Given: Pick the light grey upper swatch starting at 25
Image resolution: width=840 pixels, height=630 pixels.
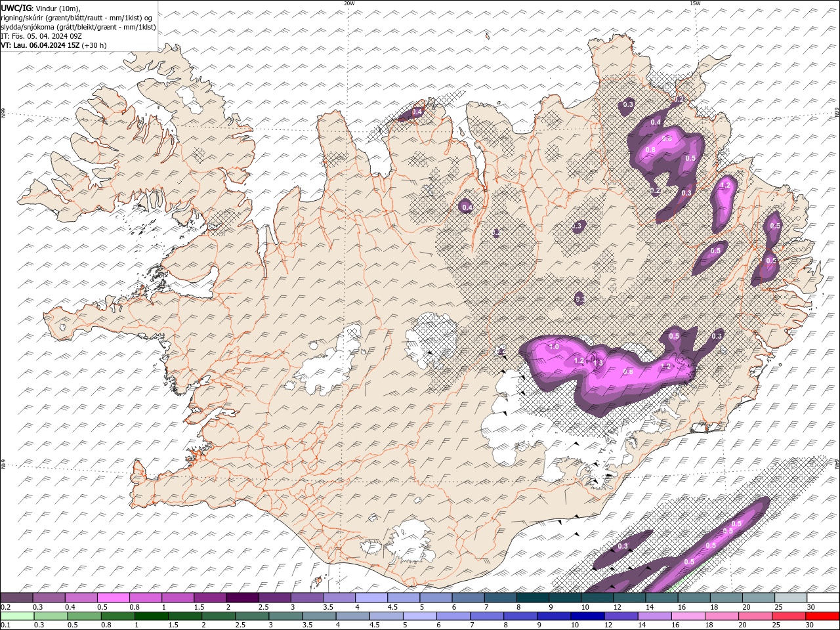Looking at the screenshot, I should [x=790, y=598].
